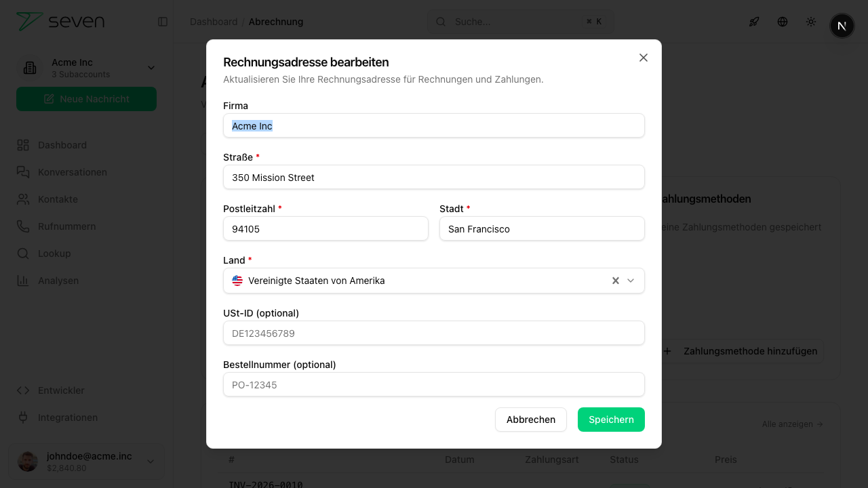Screen dimensions: 868x488
Task: Click the USt-ID optional input field
Action: point(434,333)
